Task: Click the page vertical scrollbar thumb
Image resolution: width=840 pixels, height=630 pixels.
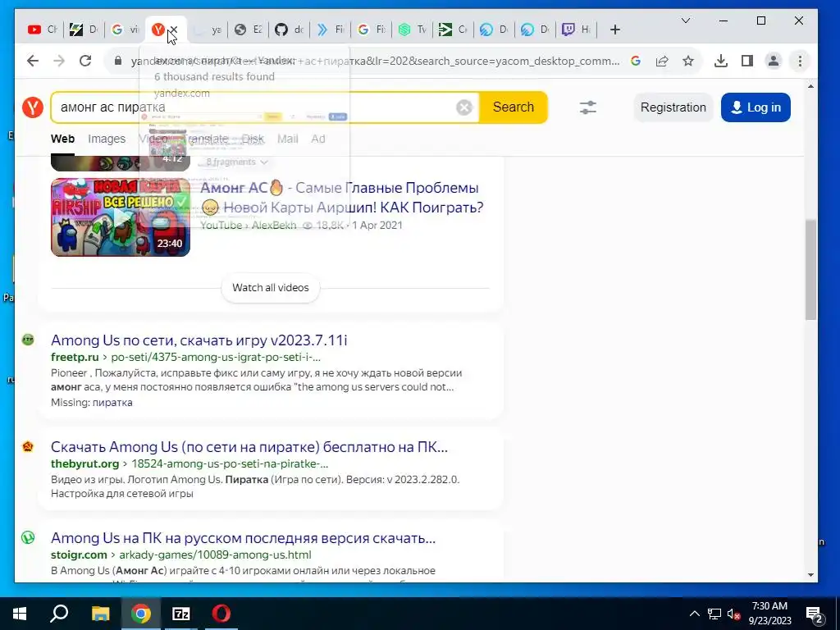Action: pyautogui.click(x=810, y=270)
